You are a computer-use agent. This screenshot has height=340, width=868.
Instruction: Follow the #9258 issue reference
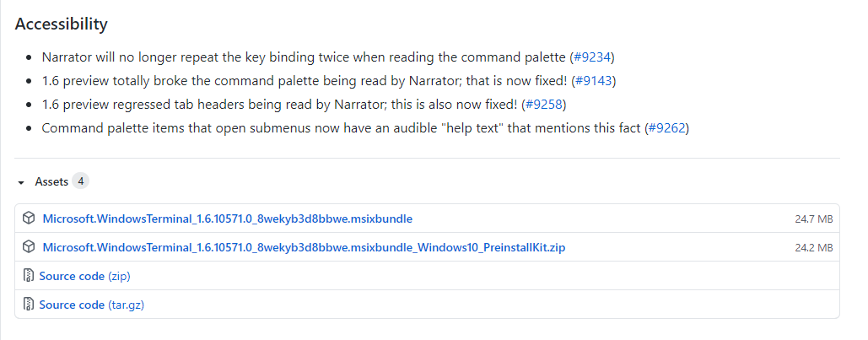pos(544,104)
